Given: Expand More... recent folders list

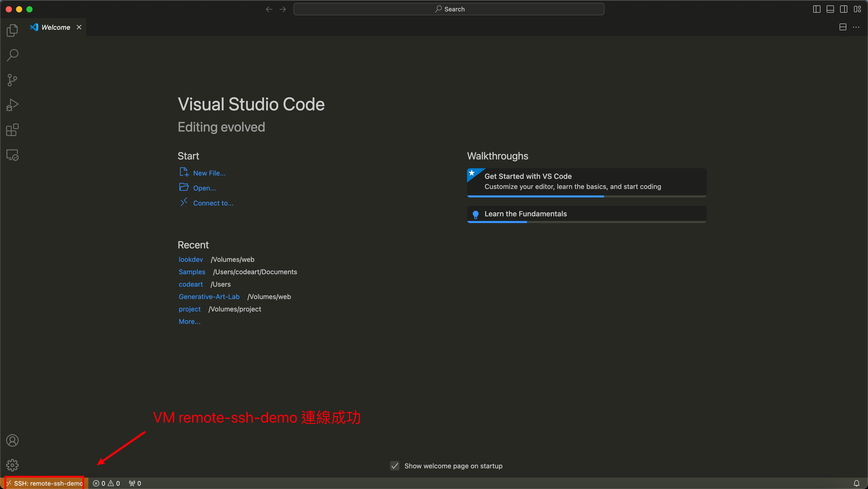Looking at the screenshot, I should 189,322.
